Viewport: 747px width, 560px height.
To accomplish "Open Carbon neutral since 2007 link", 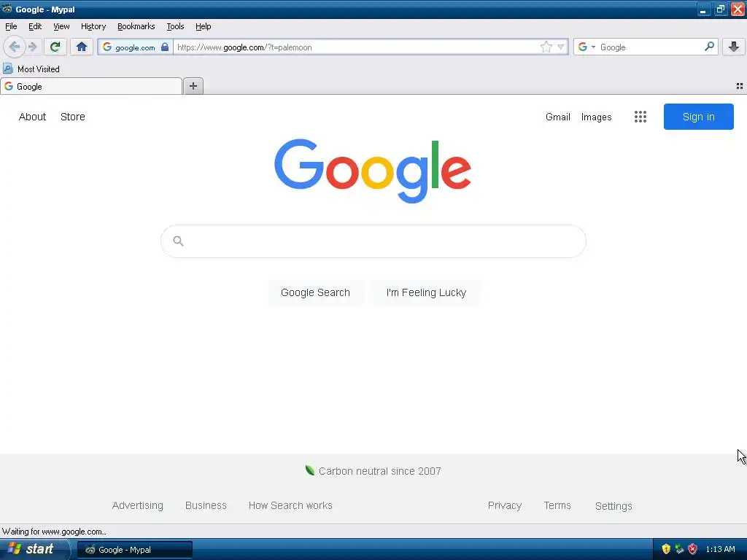I will pyautogui.click(x=379, y=471).
